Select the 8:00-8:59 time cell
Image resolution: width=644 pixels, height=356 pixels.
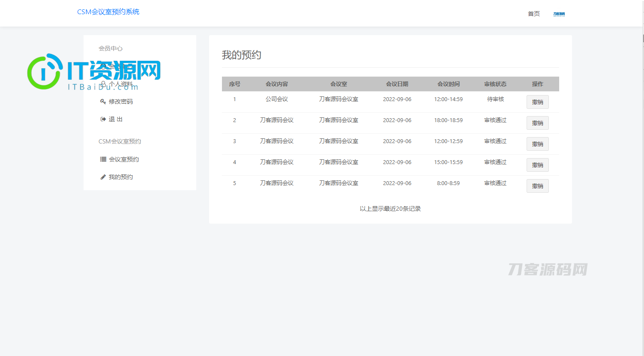[448, 183]
